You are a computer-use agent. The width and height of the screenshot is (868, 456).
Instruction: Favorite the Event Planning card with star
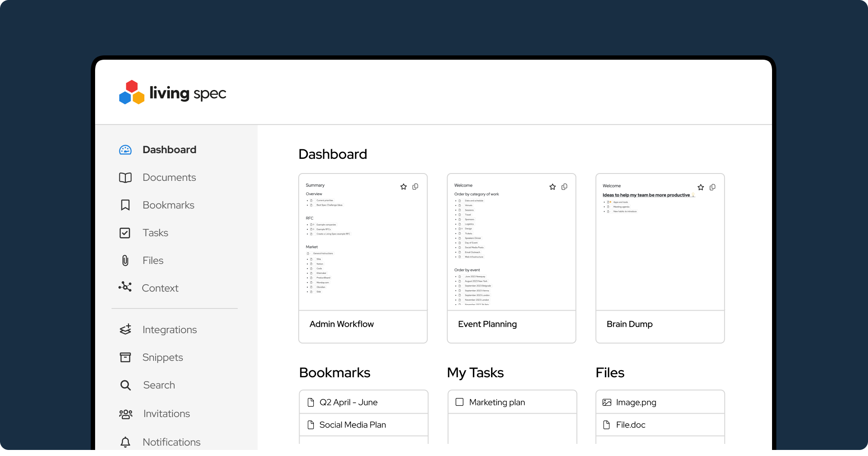[x=552, y=187]
